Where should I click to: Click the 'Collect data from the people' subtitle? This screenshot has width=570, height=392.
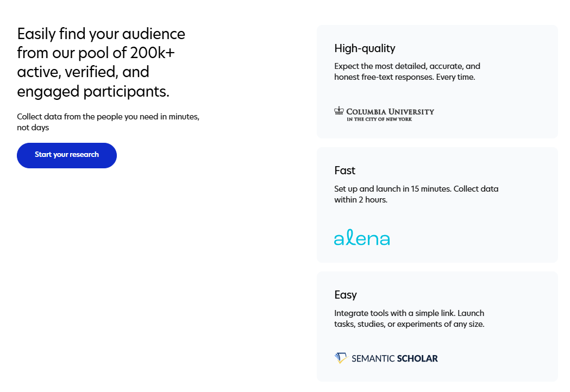pos(108,122)
